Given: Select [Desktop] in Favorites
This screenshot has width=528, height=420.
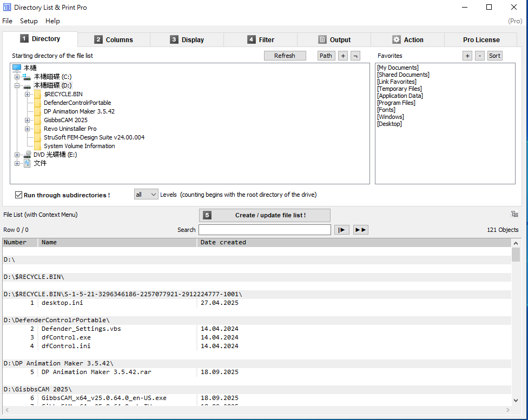Looking at the screenshot, I should [390, 124].
